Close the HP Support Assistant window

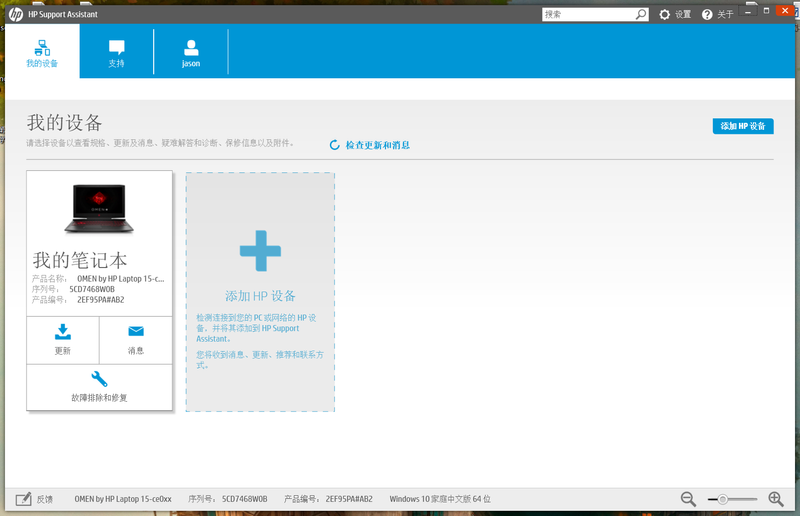[785, 11]
